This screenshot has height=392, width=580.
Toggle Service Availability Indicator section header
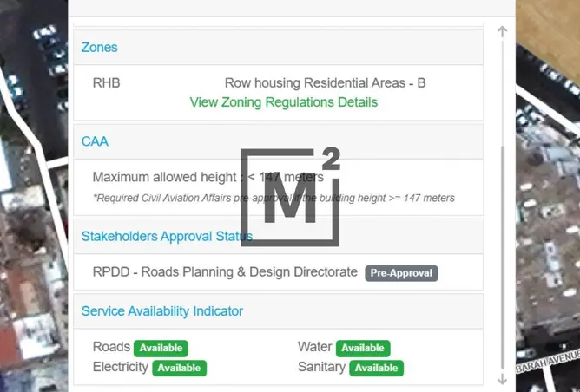[x=278, y=311]
